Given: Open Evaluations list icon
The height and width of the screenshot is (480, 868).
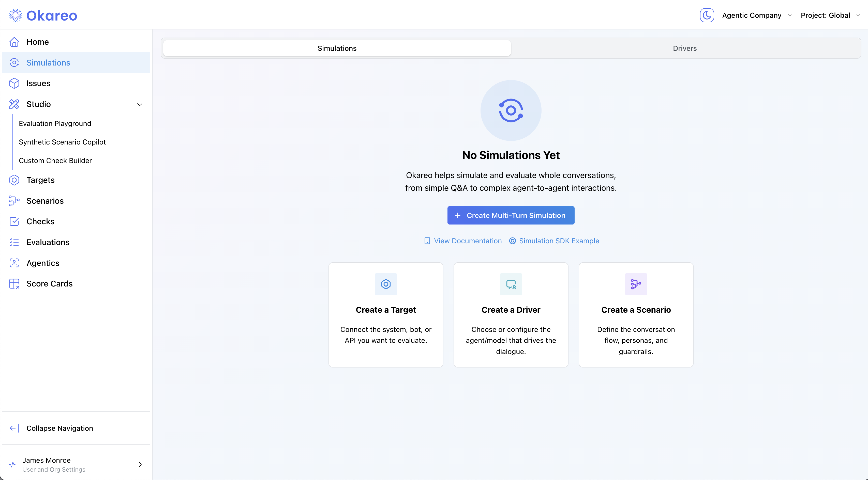Looking at the screenshot, I should point(14,242).
